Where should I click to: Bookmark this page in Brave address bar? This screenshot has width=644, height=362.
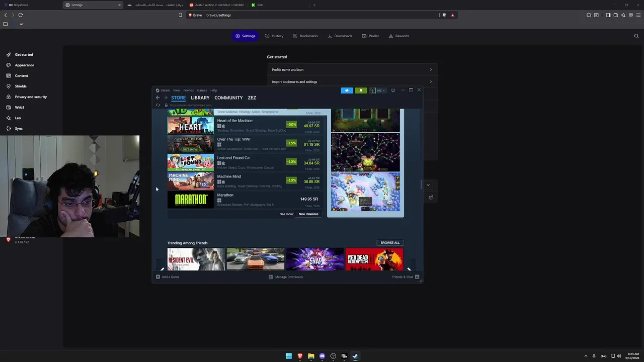(180, 15)
